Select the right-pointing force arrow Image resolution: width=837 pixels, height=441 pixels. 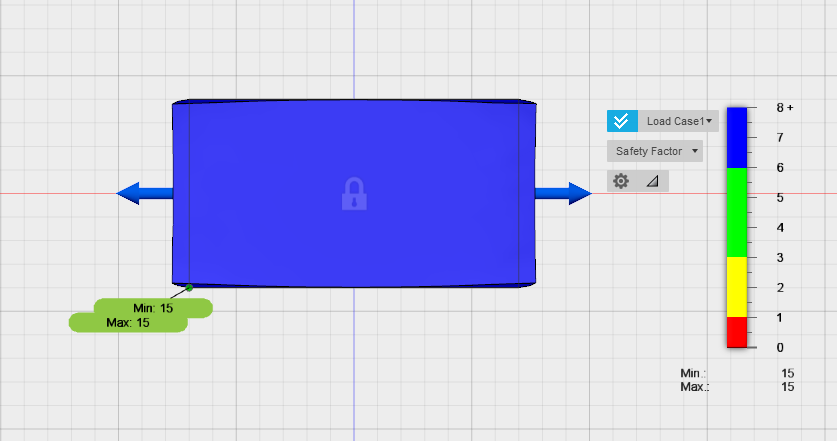564,193
